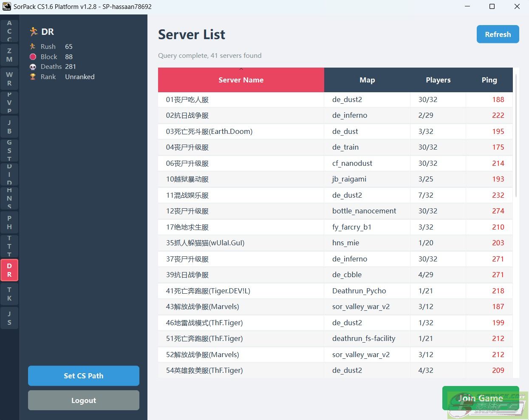Click the Rank trophy icon

pos(33,77)
